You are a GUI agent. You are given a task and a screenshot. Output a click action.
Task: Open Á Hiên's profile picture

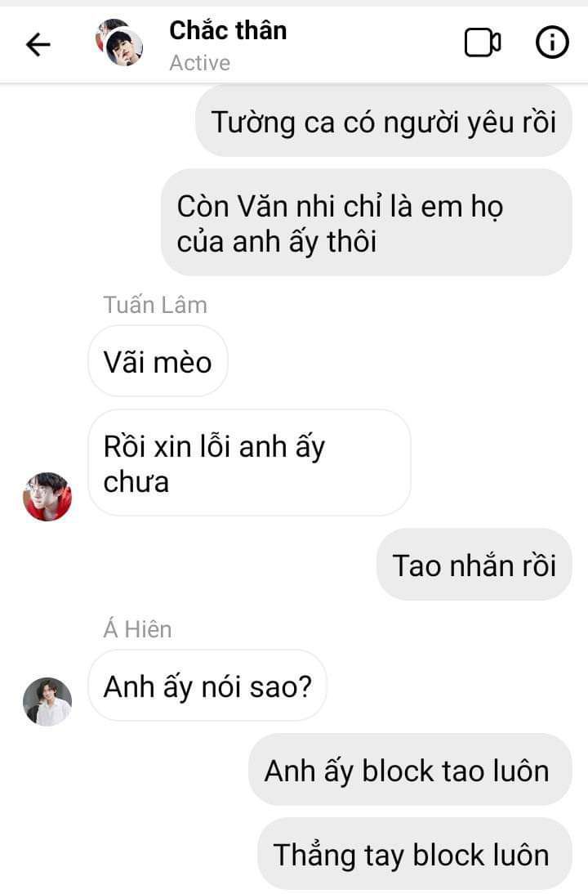(x=47, y=701)
